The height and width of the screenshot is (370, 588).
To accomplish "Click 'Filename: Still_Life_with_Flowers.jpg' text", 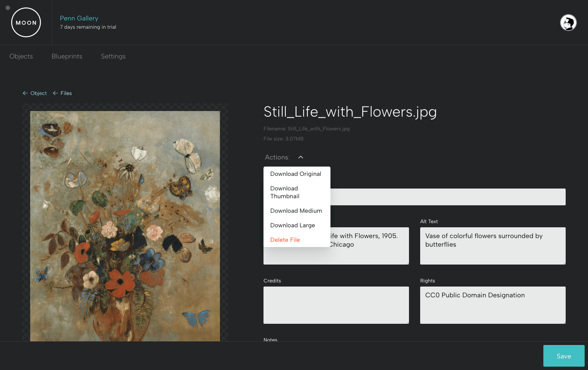I will [307, 129].
